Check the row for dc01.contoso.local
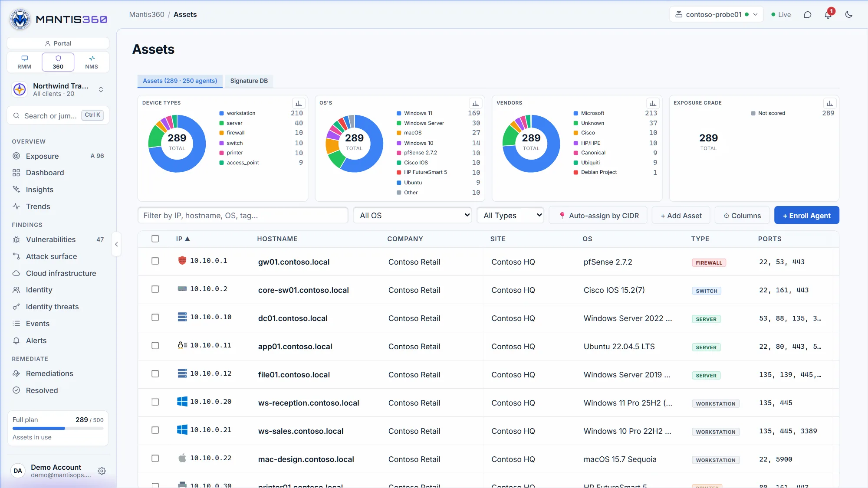The width and height of the screenshot is (868, 488). point(155,317)
